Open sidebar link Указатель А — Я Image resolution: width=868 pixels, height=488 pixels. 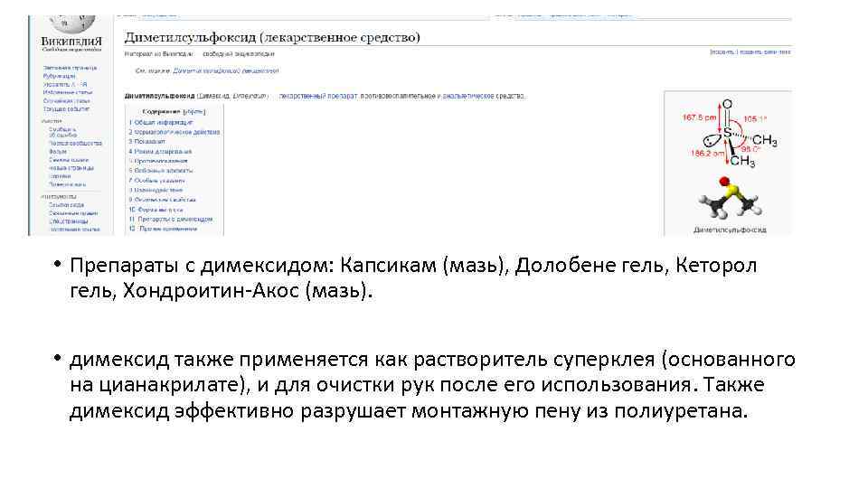[65, 84]
